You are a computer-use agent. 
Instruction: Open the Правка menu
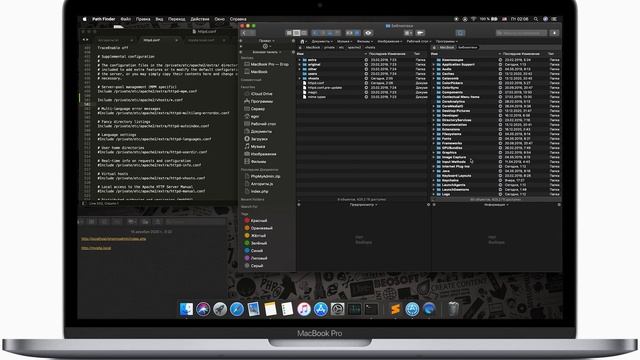tap(143, 19)
